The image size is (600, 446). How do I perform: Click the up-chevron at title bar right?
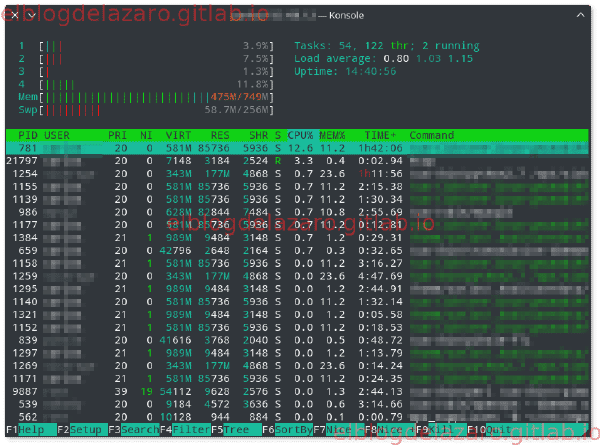pos(580,15)
